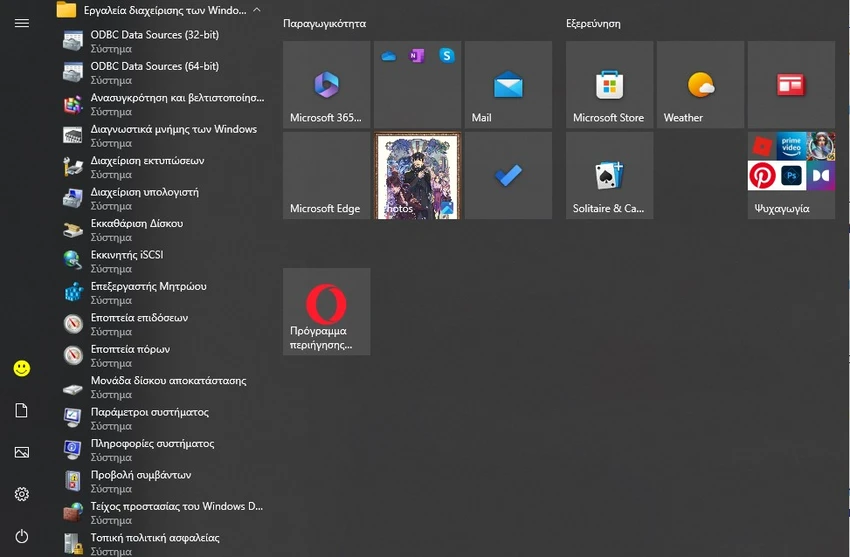This screenshot has height=557, width=850.
Task: Click the Roblox icon in Ψυχαγωγία folder
Action: click(762, 146)
